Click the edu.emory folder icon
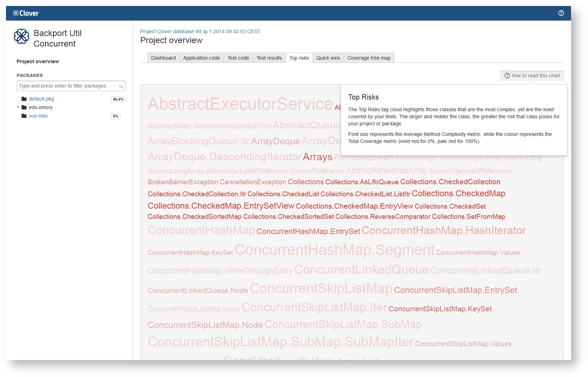The image size is (588, 377). coord(24,107)
